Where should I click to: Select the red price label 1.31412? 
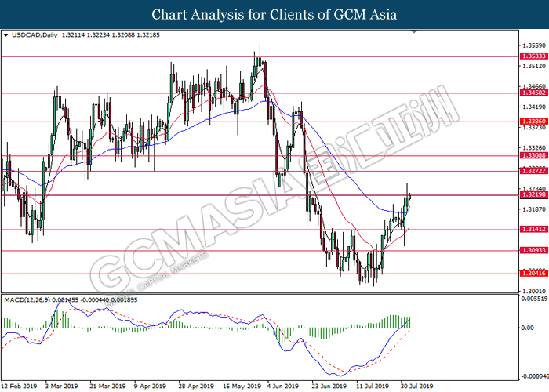coord(534,229)
